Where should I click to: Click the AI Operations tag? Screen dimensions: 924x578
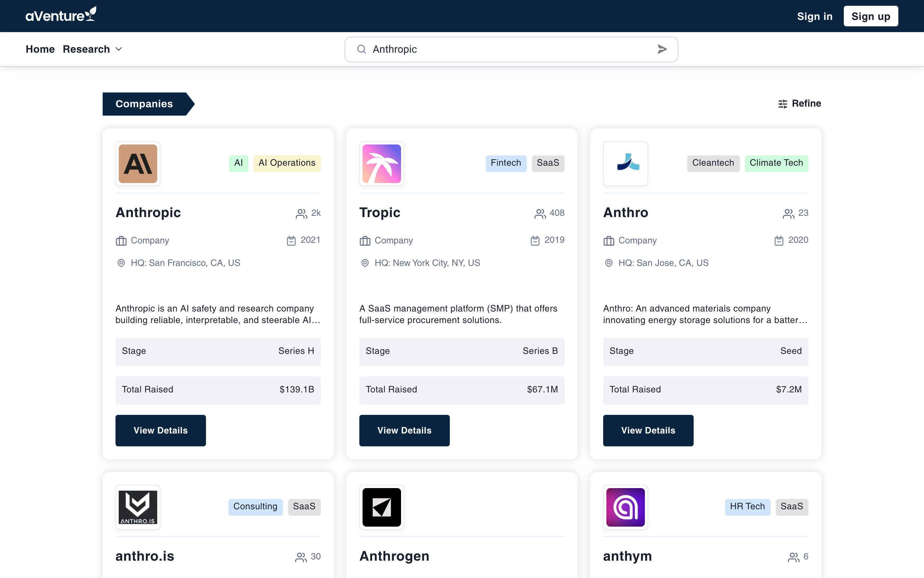[x=287, y=163]
